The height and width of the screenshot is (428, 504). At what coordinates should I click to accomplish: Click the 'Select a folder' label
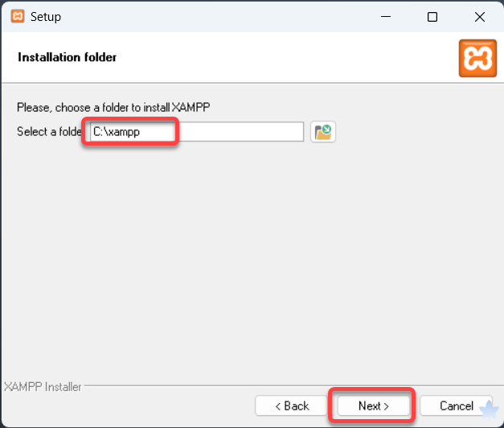pos(49,132)
